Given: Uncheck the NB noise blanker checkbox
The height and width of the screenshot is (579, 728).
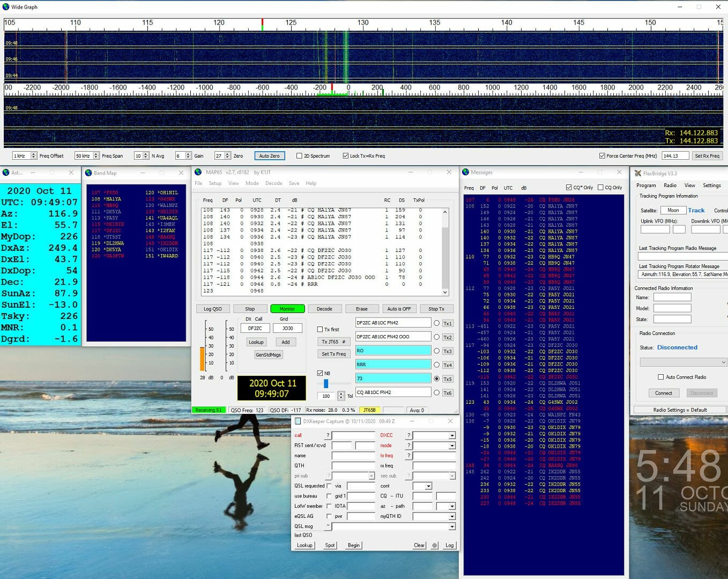Looking at the screenshot, I should click(320, 373).
